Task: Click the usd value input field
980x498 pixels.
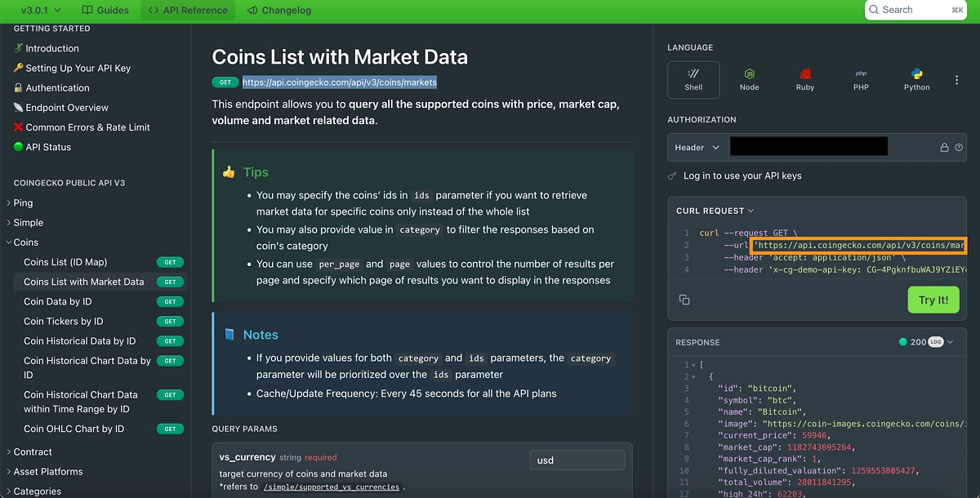Action: tap(577, 460)
